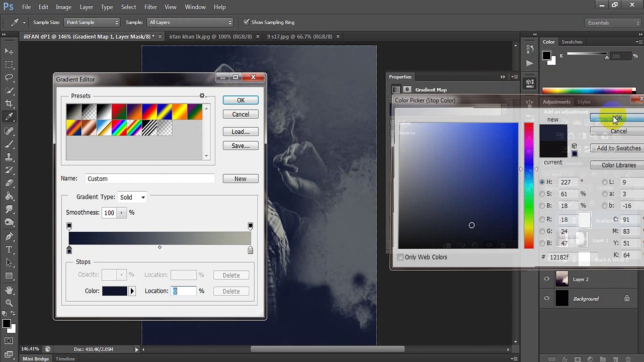This screenshot has width=644, height=362.
Task: Select the S saturation radio button
Action: 542,194
